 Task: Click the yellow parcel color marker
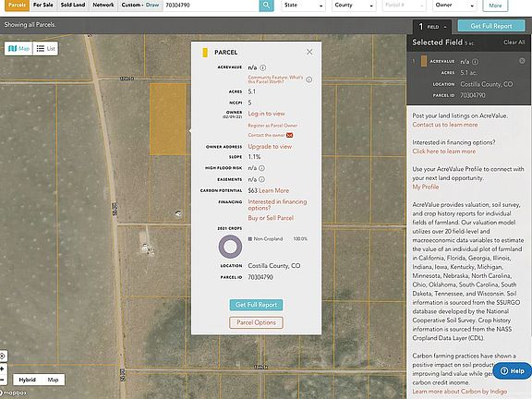(205, 53)
